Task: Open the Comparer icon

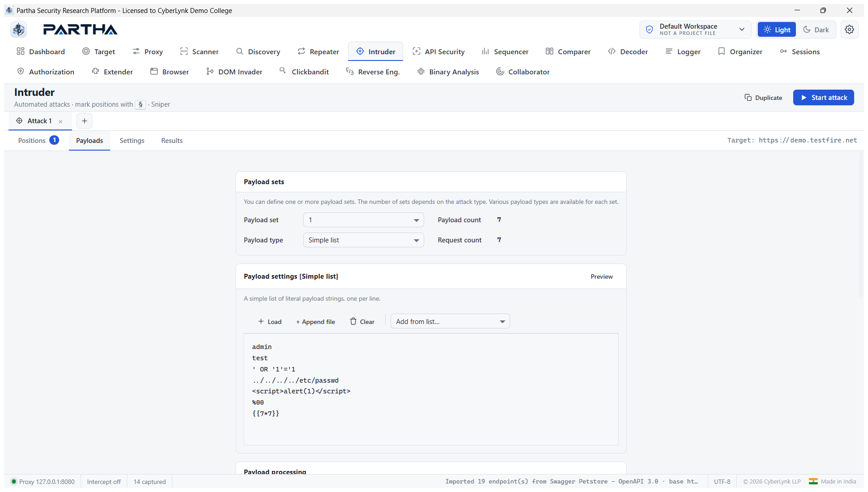Action: 550,52
